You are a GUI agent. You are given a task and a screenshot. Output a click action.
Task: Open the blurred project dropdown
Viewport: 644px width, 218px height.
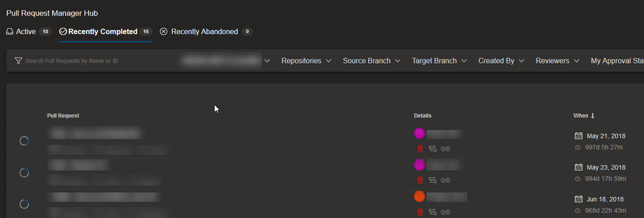(226, 61)
